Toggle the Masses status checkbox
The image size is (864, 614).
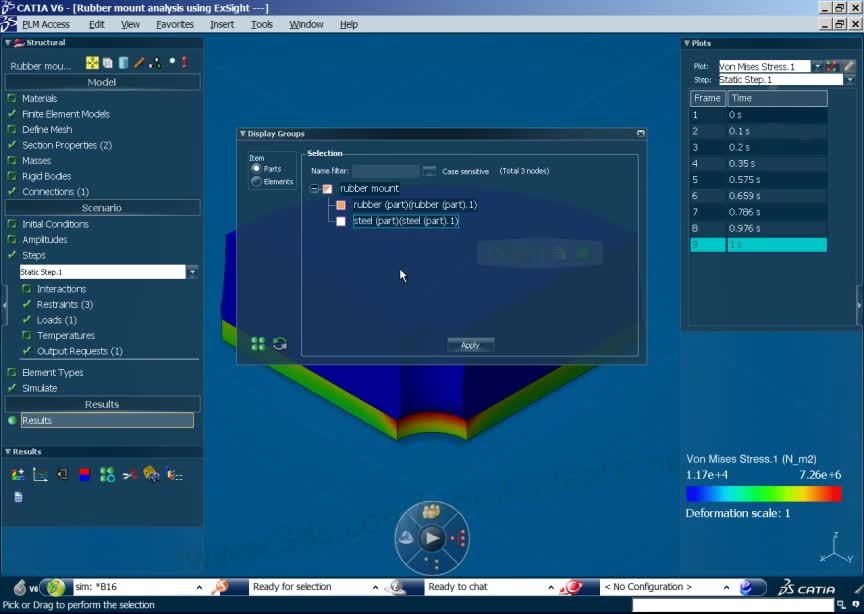[x=12, y=160]
